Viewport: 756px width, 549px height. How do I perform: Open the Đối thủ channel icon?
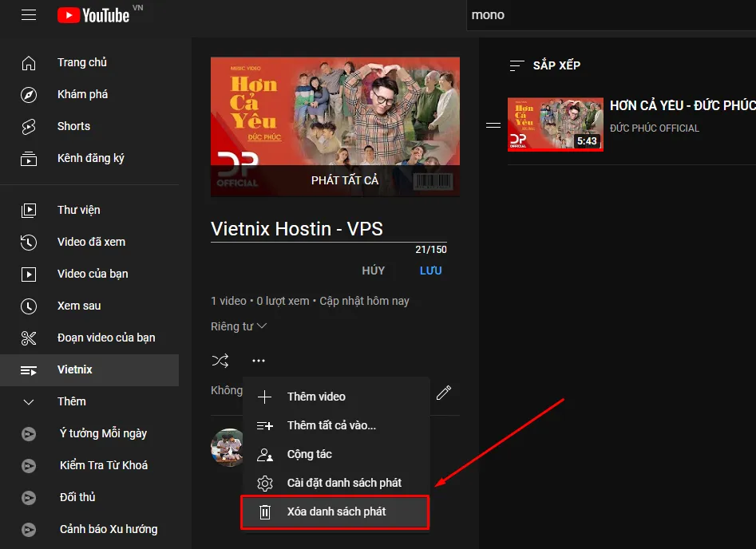[x=29, y=497]
